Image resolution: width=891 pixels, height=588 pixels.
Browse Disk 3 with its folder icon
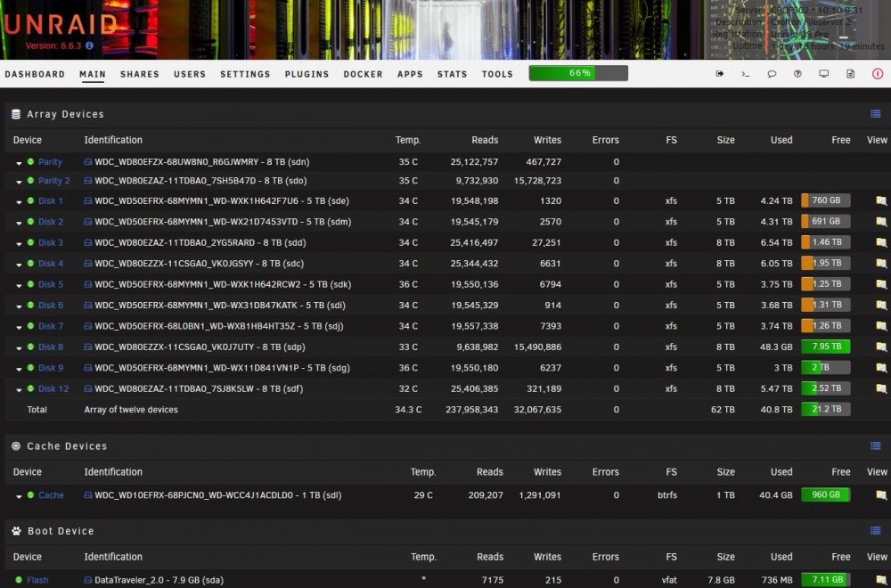[x=881, y=242]
